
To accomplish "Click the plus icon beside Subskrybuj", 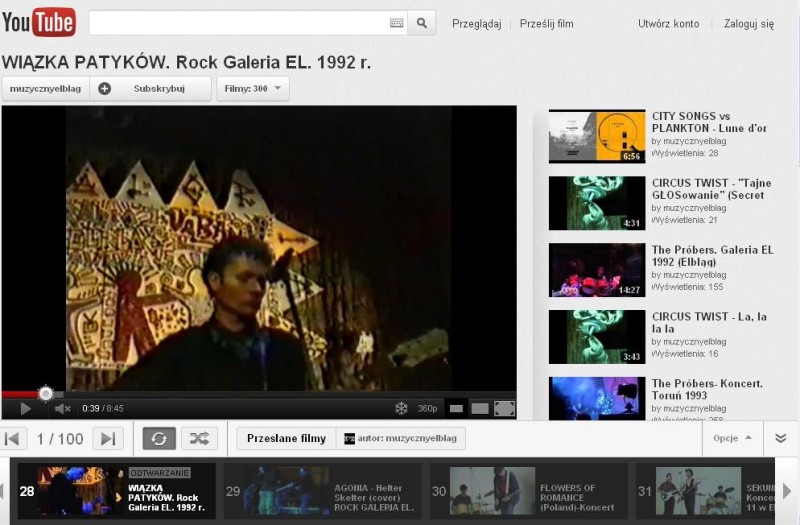I will 105,89.
